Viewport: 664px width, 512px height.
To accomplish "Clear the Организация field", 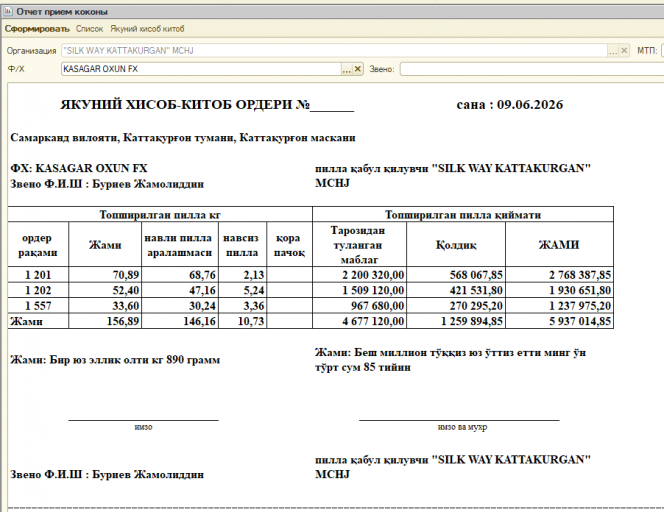I will coord(624,51).
